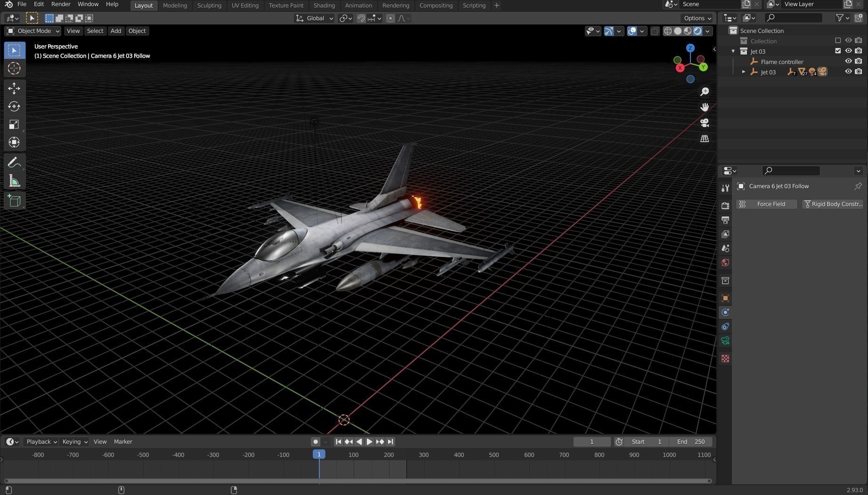Open the World Properties tab
The width and height of the screenshot is (868, 495).
[725, 263]
